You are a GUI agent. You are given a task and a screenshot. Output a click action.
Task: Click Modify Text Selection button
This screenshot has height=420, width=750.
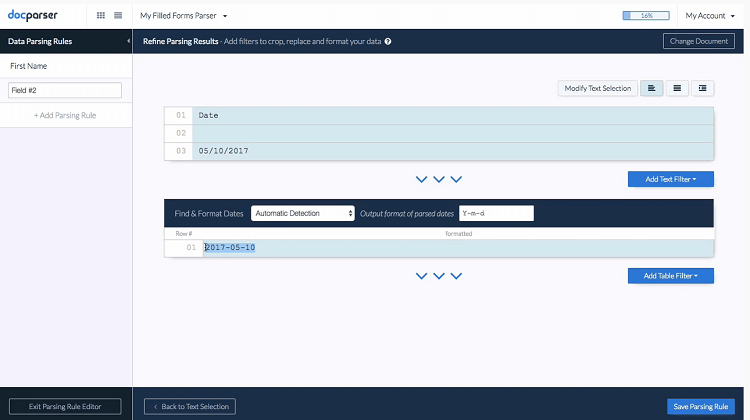point(597,88)
